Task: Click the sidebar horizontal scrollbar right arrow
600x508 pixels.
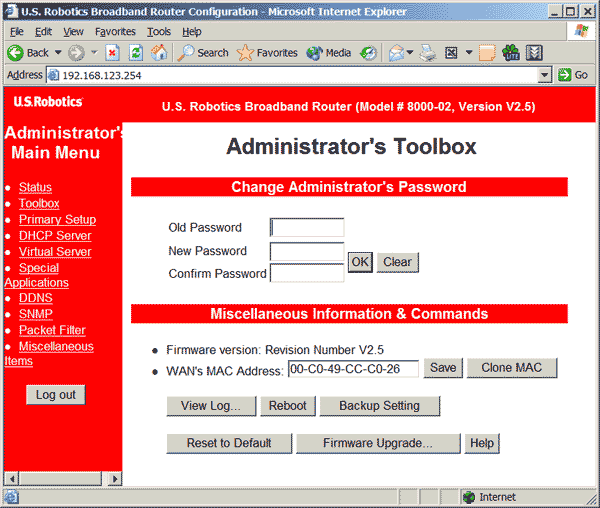Action: coord(114,478)
